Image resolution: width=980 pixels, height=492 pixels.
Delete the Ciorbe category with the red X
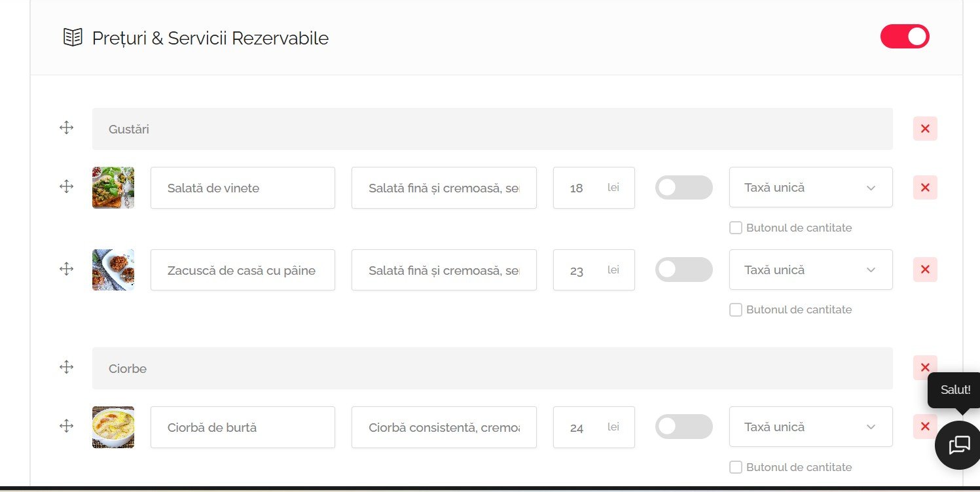(924, 367)
